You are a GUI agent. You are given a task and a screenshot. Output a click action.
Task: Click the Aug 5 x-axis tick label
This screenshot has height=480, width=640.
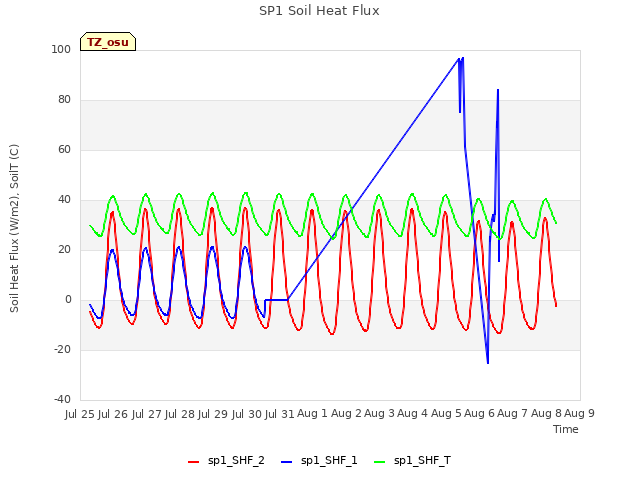tap(446, 413)
